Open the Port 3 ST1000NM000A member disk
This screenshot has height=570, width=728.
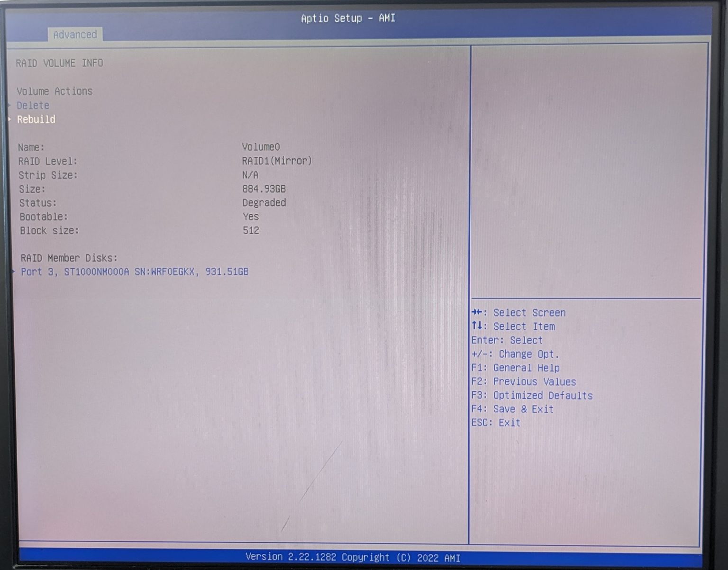coord(134,272)
